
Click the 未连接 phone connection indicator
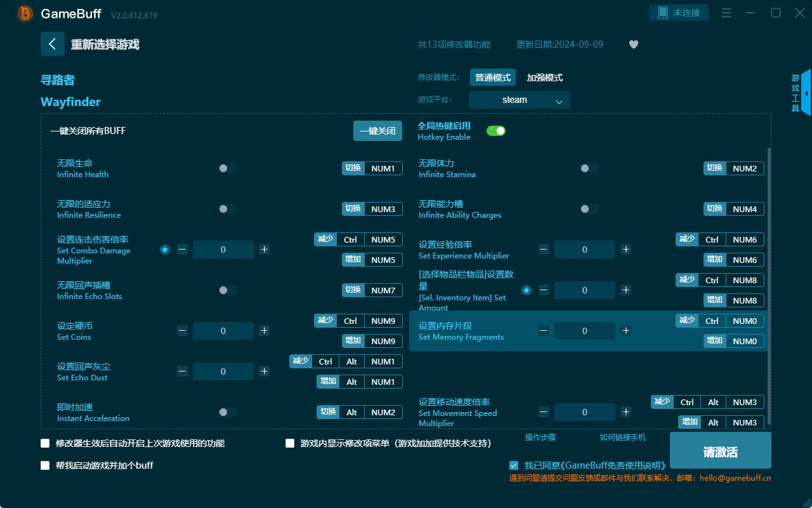click(x=679, y=12)
